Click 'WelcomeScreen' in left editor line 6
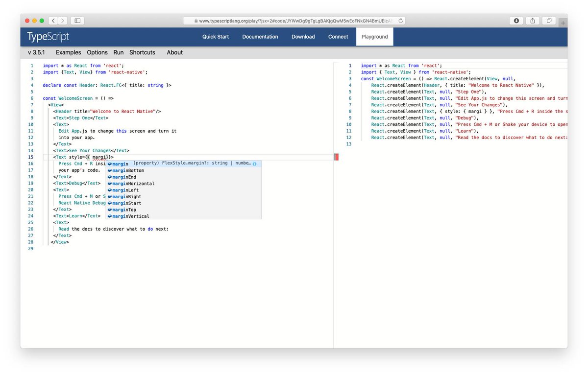This screenshot has height=375, width=588. click(x=75, y=98)
